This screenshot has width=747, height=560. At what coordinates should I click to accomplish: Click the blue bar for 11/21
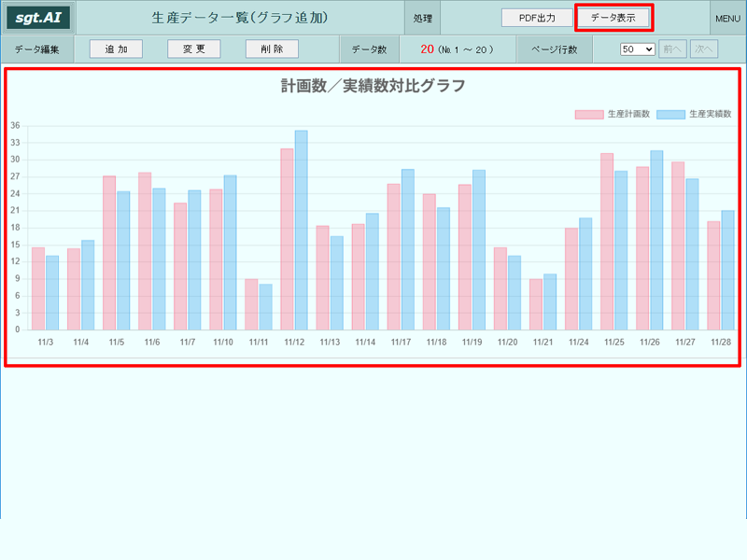[550, 301]
